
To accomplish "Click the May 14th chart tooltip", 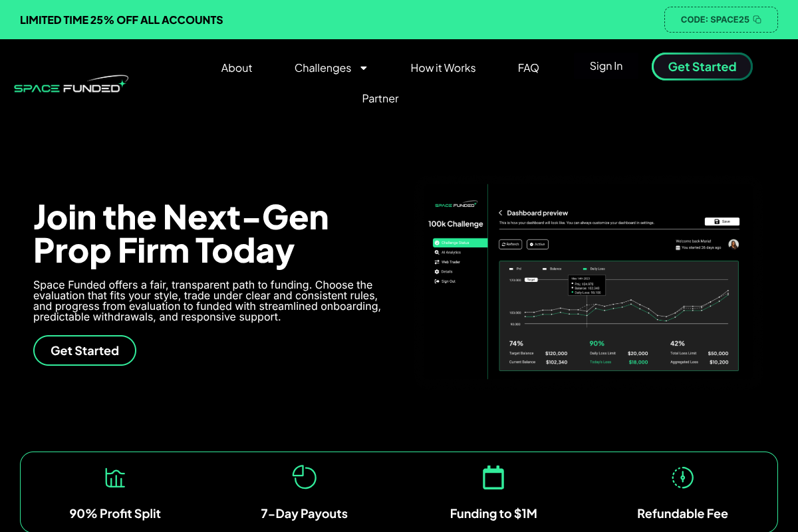I will tap(587, 285).
